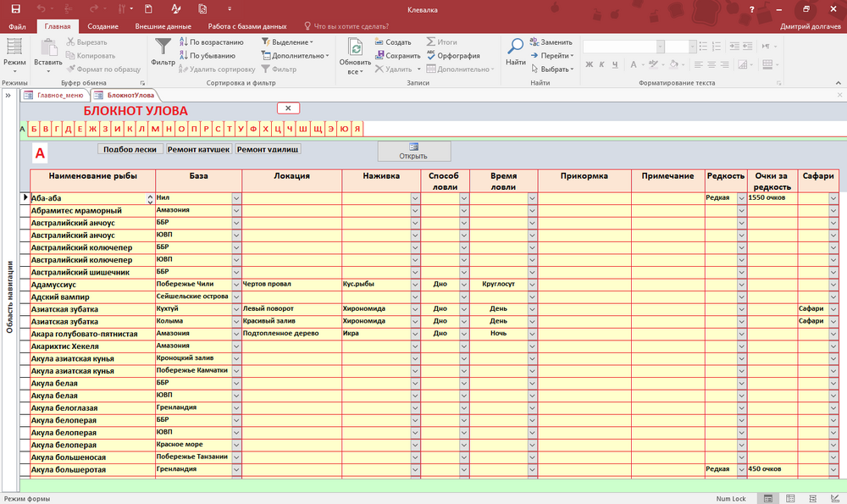Expand Наживка dropdown in Адамуссиус row
Screen dimensions: 847x504
point(415,285)
